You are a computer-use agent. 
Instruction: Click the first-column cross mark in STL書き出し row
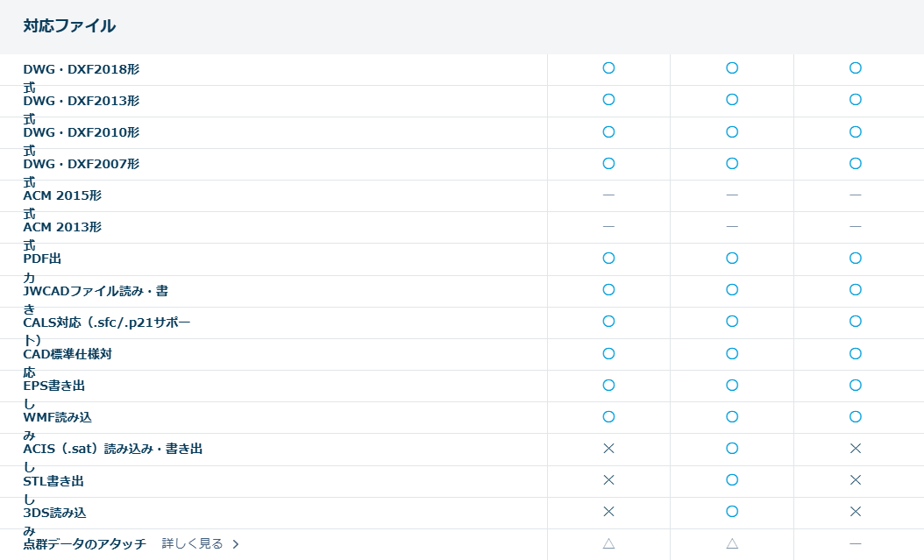pos(608,480)
